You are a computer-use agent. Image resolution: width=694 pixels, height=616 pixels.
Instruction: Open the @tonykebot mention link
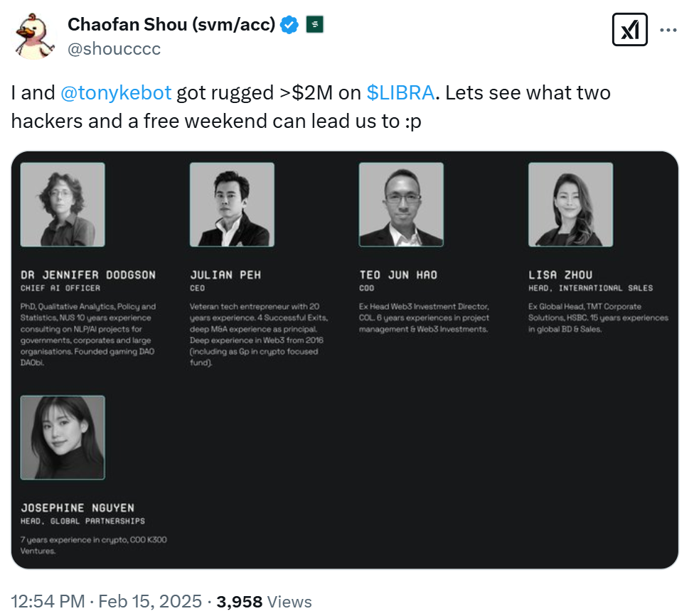coord(116,93)
